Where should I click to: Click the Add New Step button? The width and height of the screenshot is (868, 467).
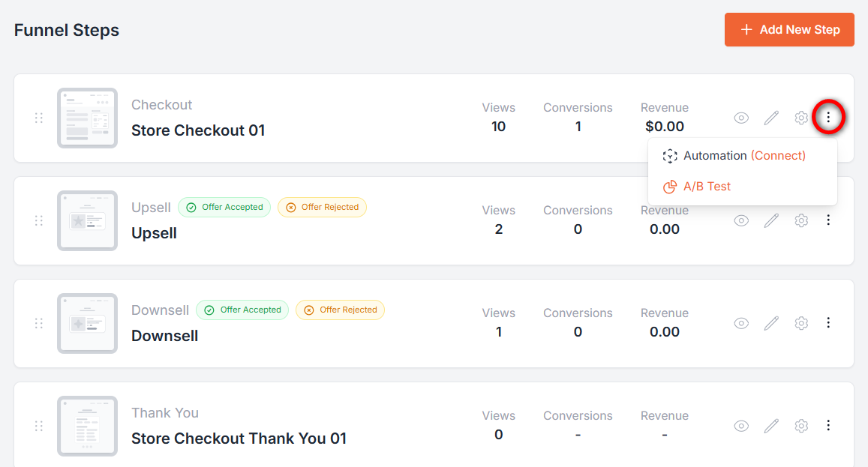coord(788,30)
